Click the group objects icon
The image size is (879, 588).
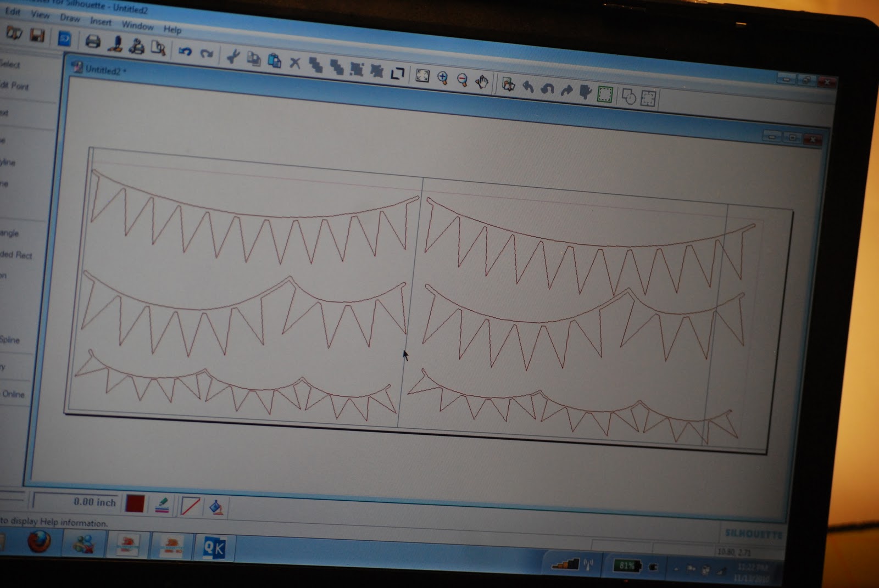(x=357, y=69)
